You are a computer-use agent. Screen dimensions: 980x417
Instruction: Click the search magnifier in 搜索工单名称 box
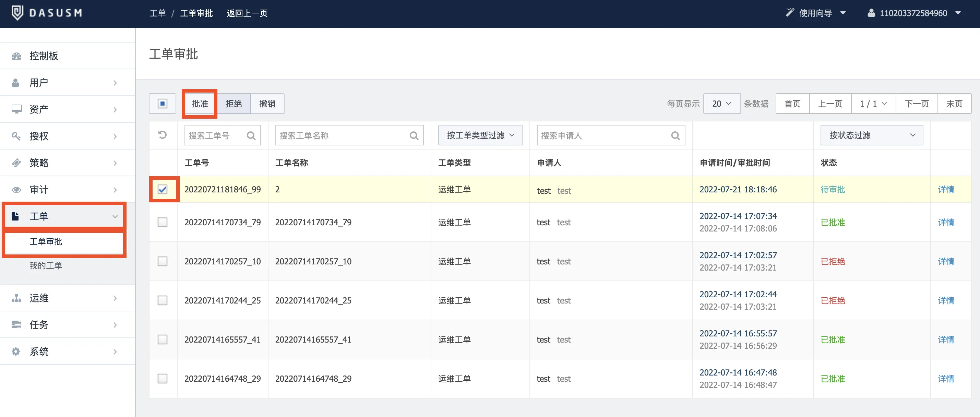[414, 135]
